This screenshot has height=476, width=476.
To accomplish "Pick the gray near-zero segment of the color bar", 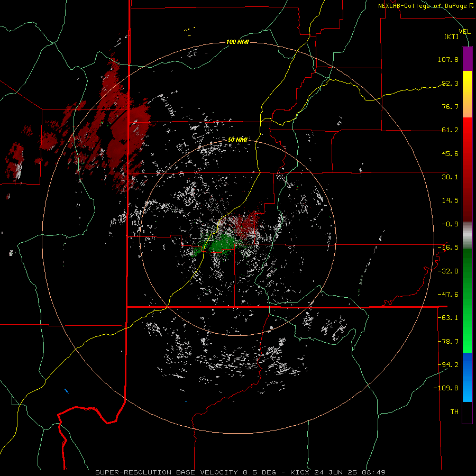I will coord(467,235).
